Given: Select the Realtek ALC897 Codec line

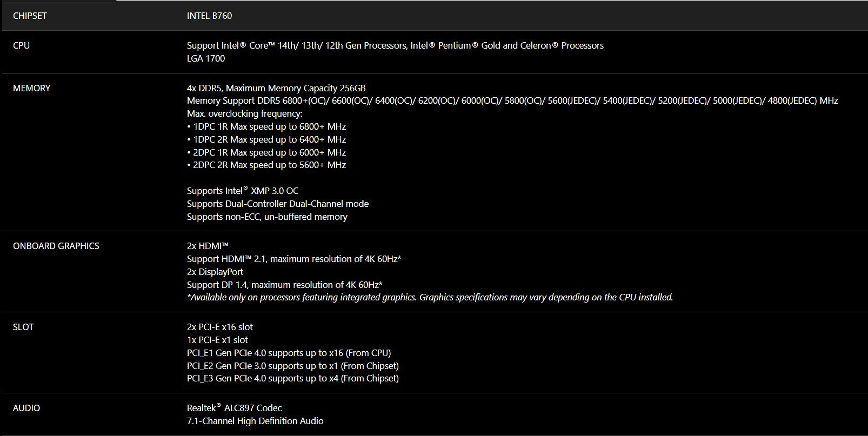Looking at the screenshot, I should tap(235, 408).
